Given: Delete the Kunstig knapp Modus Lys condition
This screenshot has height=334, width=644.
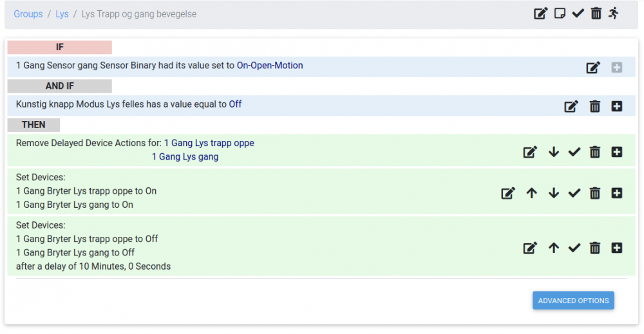Looking at the screenshot, I should (595, 107).
